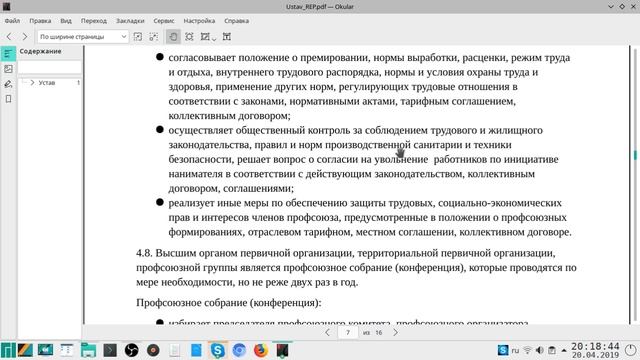Click the white document taskbar icon
Screen dimensions: 640x360
[x=175, y=350]
